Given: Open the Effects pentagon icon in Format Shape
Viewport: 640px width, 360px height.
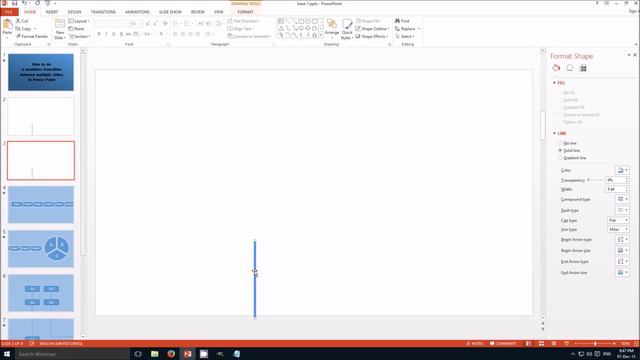Looking at the screenshot, I should coord(569,68).
